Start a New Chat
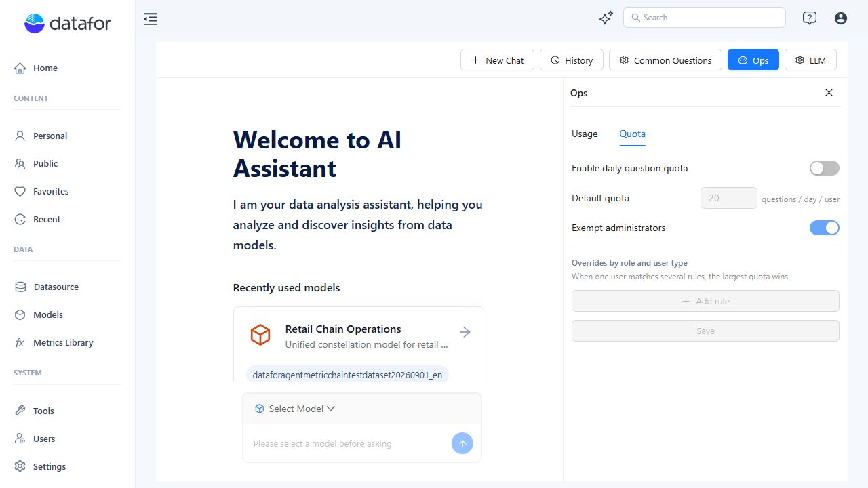Screen dimensions: 868x488 [x=498, y=60]
